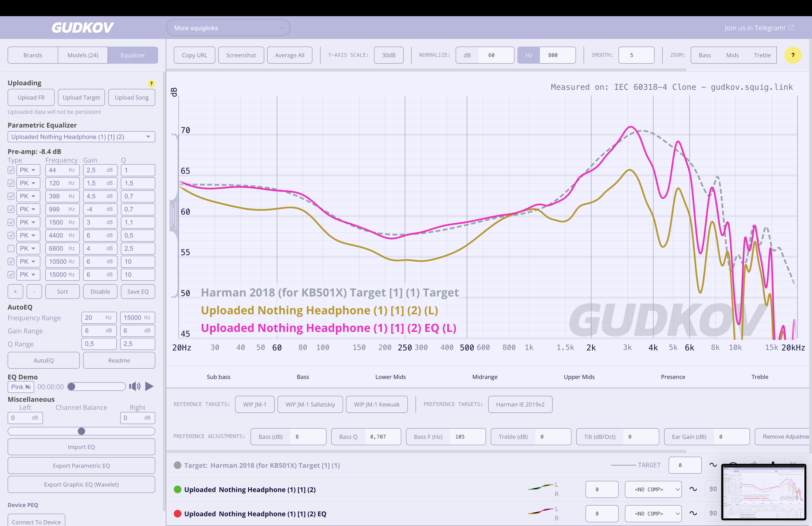
Task: Open the More squiglinks dropdown
Action: [228, 28]
